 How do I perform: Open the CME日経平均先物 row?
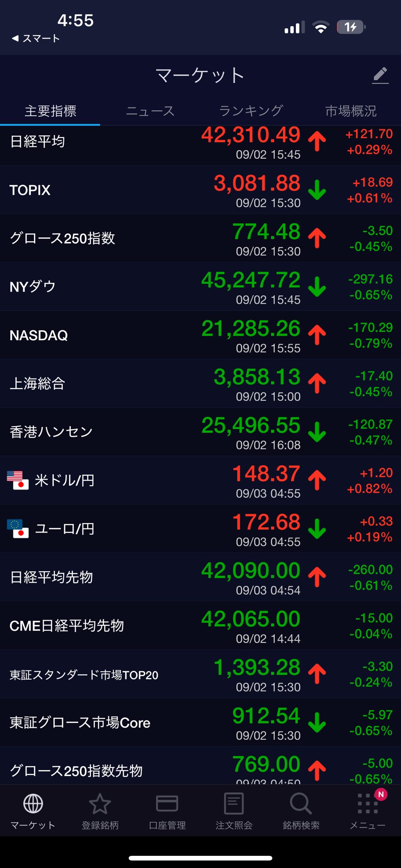click(x=200, y=625)
